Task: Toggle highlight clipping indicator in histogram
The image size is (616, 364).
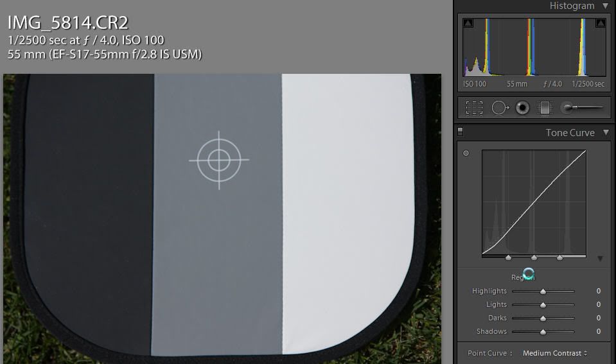Action: pos(601,24)
